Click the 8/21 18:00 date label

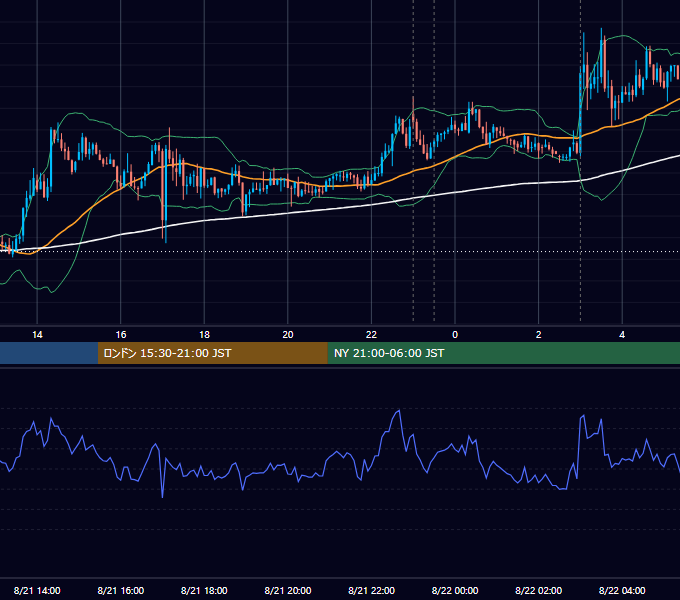pyautogui.click(x=204, y=590)
